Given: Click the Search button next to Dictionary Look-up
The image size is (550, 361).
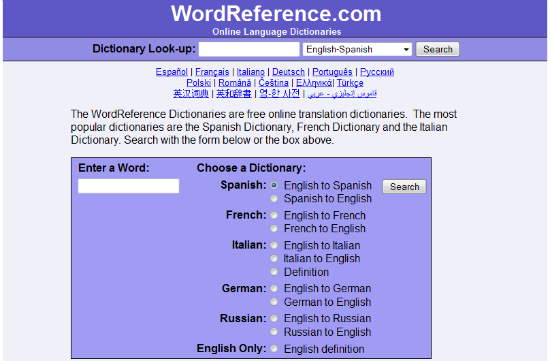Looking at the screenshot, I should click(437, 49).
